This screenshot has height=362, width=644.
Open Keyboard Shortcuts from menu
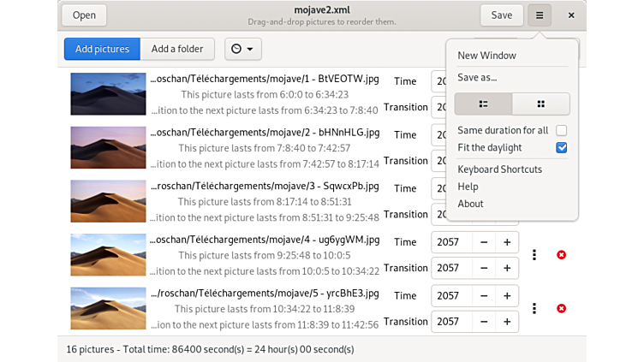click(499, 169)
